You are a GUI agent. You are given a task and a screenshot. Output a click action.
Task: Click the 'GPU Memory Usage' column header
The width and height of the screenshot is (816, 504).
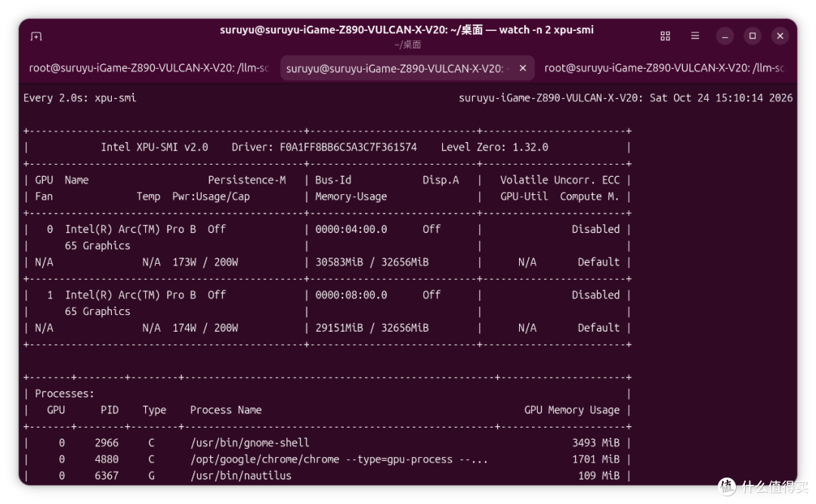(572, 410)
